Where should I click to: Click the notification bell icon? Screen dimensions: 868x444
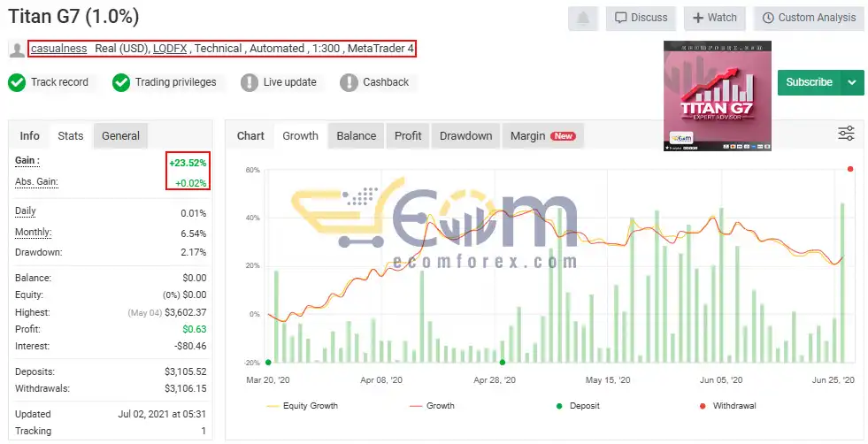[x=583, y=19]
